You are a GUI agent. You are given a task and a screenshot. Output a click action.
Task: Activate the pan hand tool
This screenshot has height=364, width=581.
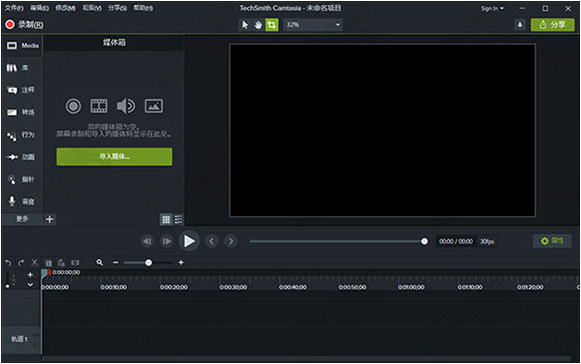tap(258, 25)
